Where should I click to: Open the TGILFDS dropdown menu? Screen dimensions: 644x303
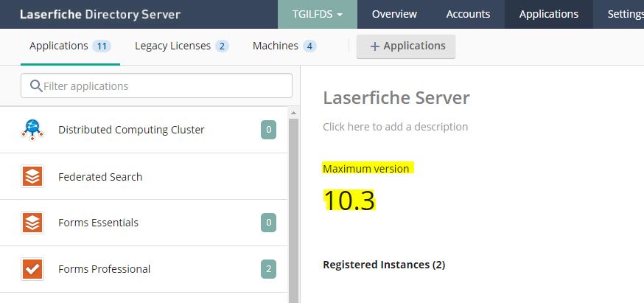[x=317, y=14]
